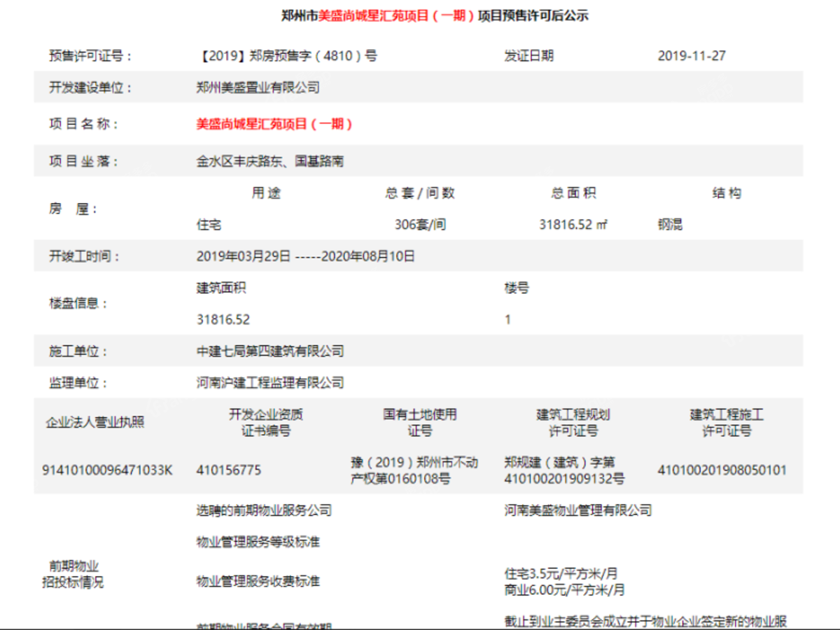
Task: Select qualification certificate number 410156775
Action: coord(229,470)
